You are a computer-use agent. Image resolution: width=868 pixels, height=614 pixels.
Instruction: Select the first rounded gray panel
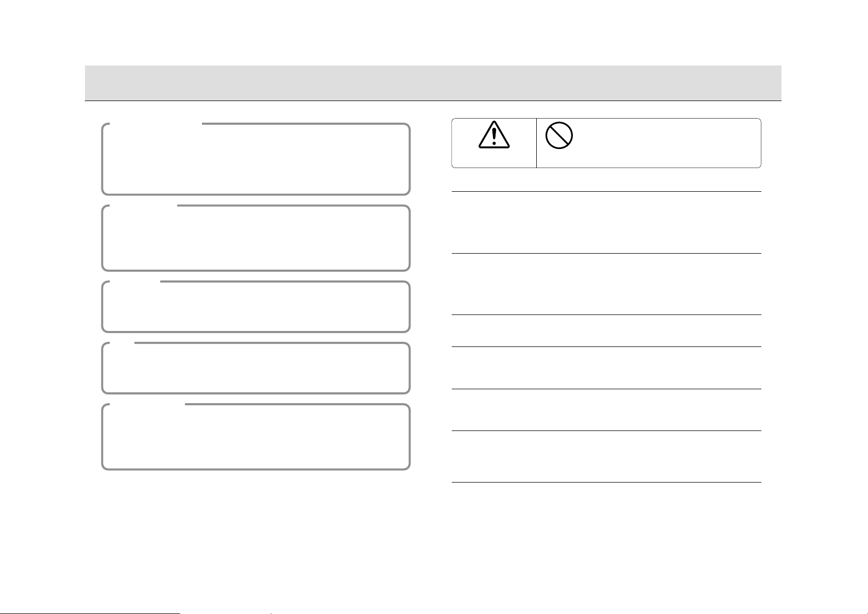click(256, 159)
